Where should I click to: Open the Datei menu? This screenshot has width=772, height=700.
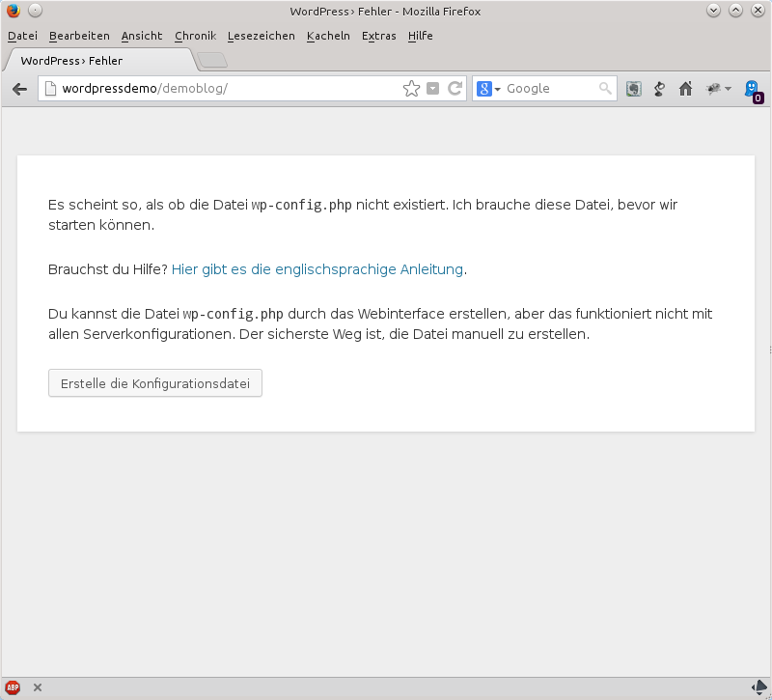[x=22, y=36]
